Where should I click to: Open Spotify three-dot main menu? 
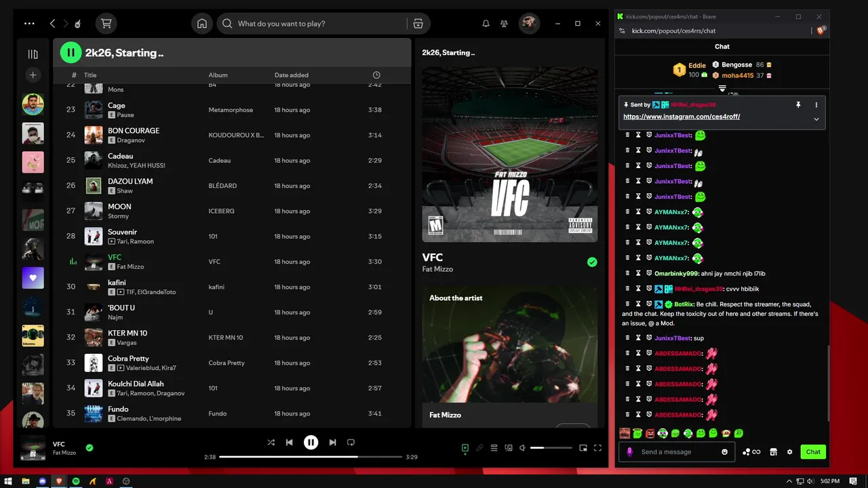point(29,23)
